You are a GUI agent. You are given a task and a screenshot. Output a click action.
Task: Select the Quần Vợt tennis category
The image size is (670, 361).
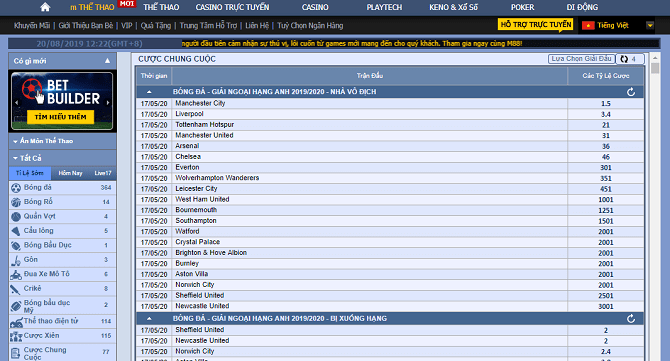point(62,216)
